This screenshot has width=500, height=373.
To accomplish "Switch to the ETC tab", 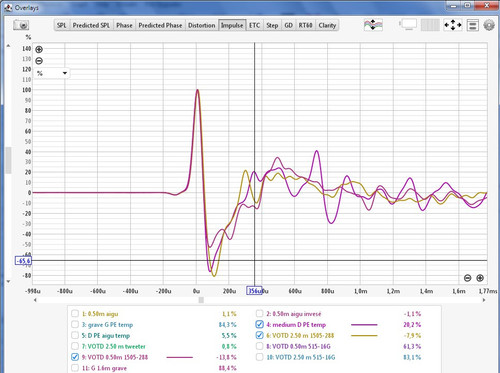I will point(255,25).
